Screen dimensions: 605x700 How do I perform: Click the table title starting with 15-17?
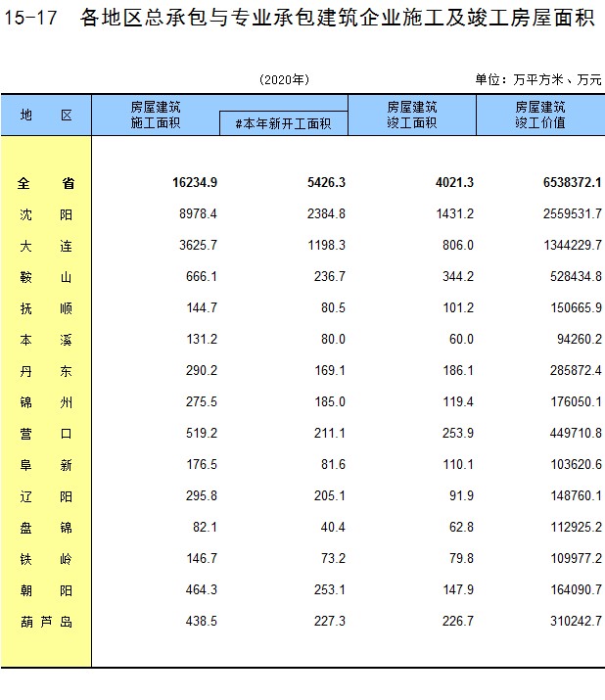click(x=300, y=19)
